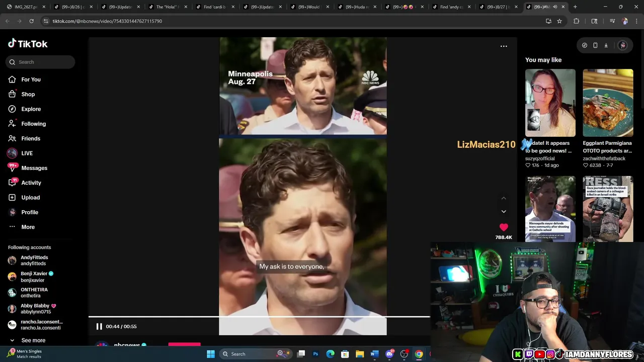Like the video with heart icon
Viewport: 644px width, 362px height.
click(x=504, y=228)
